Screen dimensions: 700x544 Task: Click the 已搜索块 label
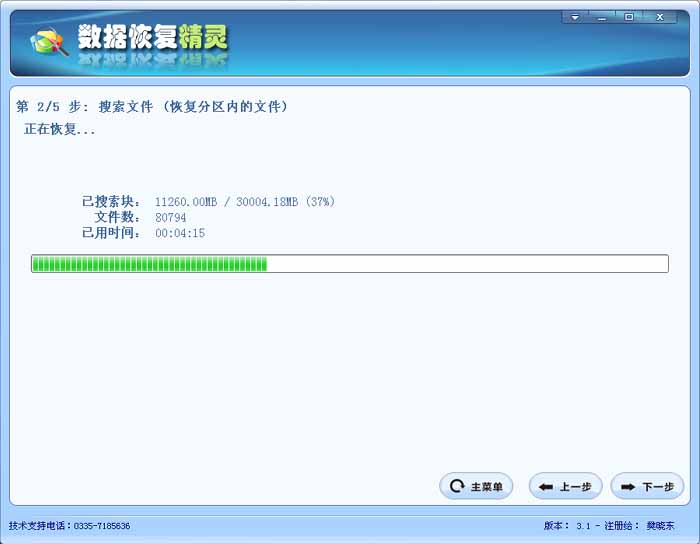click(111, 202)
